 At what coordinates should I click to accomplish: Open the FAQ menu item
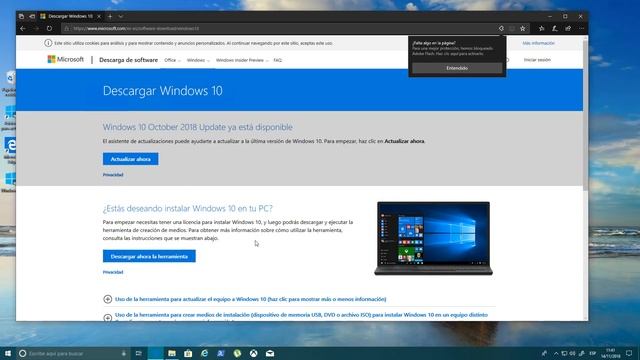click(278, 60)
